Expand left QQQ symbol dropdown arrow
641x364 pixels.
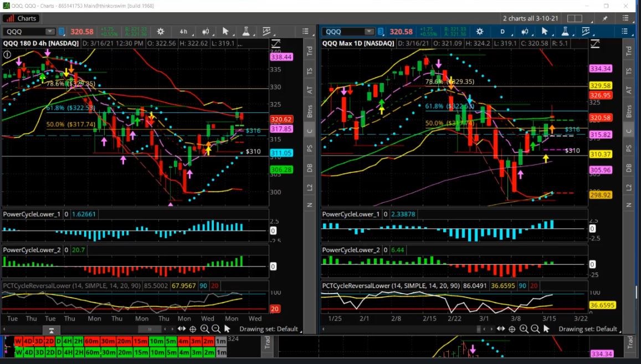pos(50,32)
